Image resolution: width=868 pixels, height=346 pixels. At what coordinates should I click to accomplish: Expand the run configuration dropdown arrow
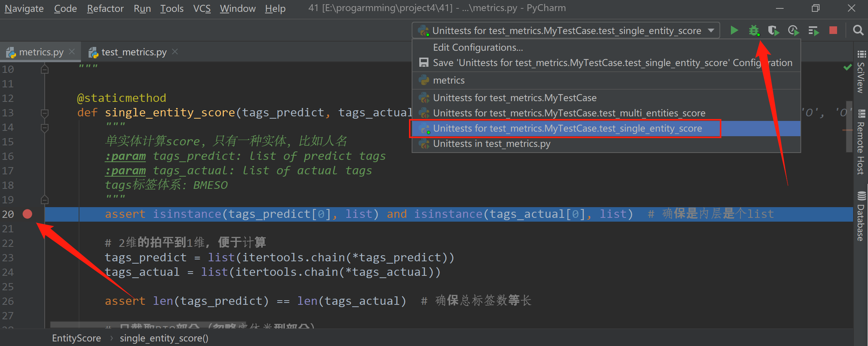[x=711, y=31]
